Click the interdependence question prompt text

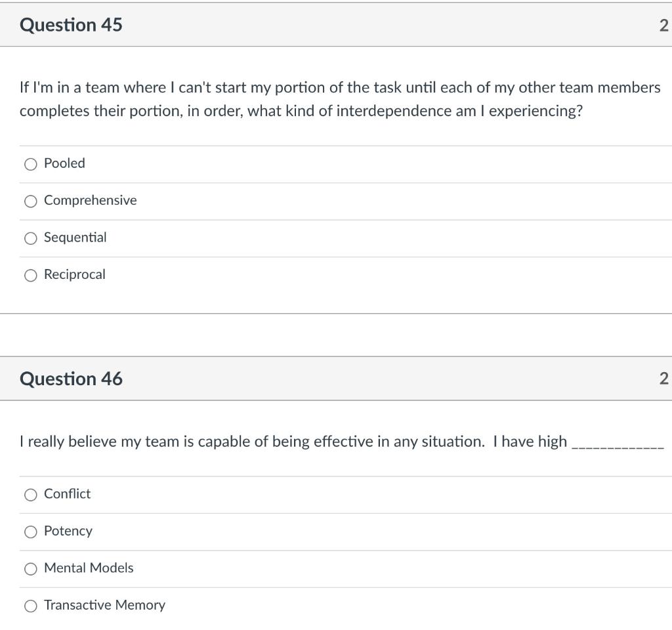coord(340,99)
